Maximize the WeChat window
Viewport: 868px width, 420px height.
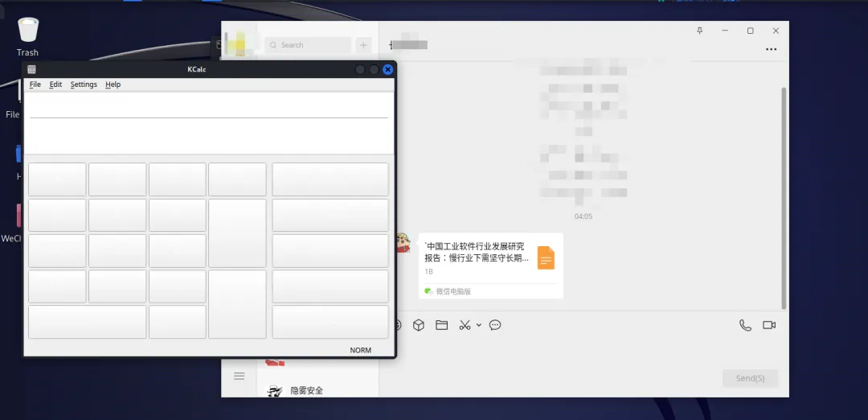tap(750, 31)
